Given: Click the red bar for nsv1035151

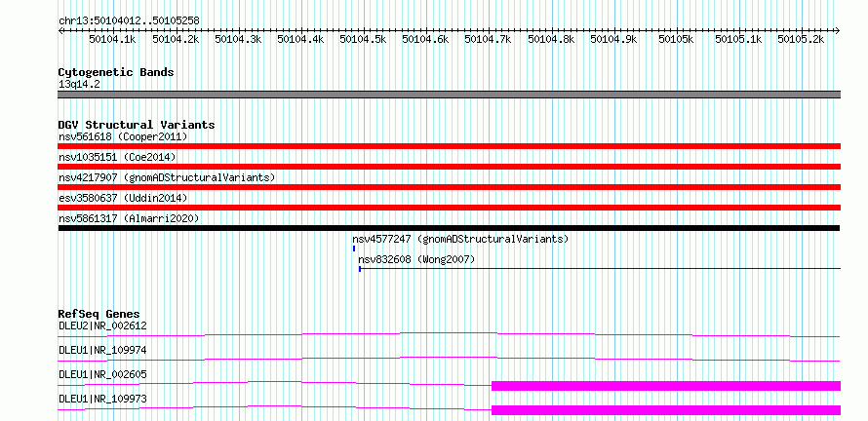Looking at the screenshot, I should pyautogui.click(x=450, y=167).
